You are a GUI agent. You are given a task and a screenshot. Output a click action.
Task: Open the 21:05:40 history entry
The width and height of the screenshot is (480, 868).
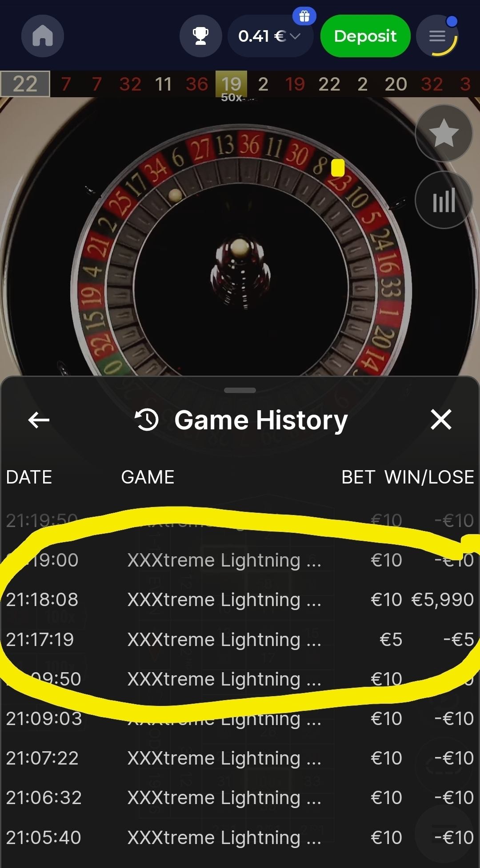tap(240, 838)
